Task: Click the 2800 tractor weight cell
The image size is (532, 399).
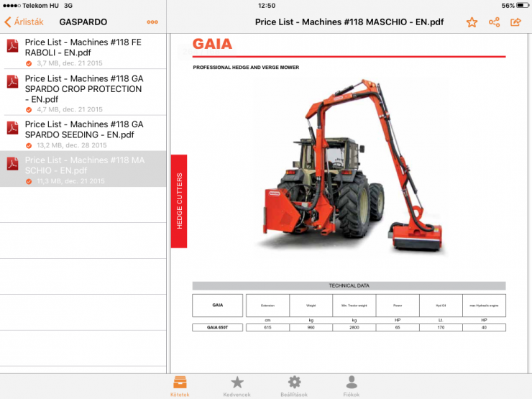Action: coord(354,327)
